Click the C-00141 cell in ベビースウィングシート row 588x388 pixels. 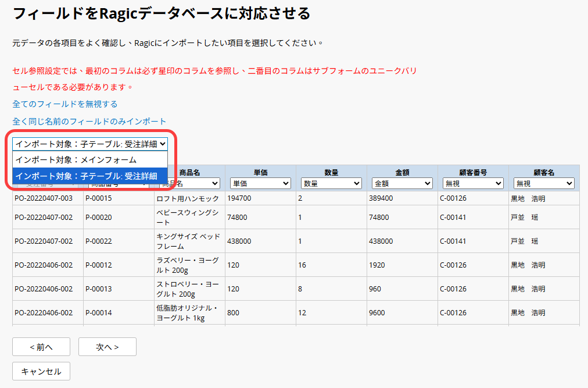coord(453,218)
